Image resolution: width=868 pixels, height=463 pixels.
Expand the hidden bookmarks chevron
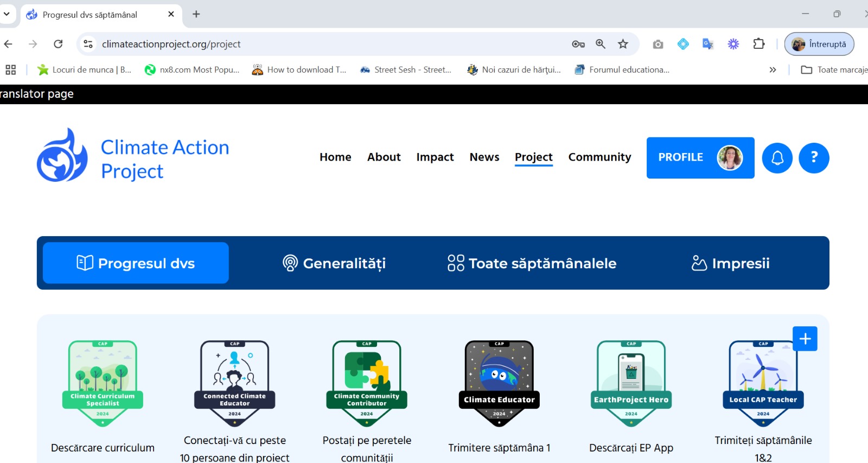pyautogui.click(x=773, y=69)
